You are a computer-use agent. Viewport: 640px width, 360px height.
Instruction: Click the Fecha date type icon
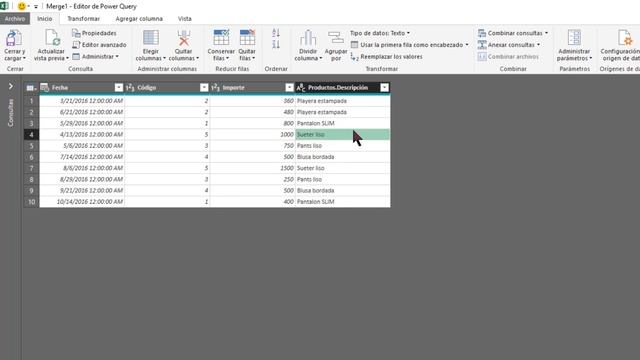45,87
